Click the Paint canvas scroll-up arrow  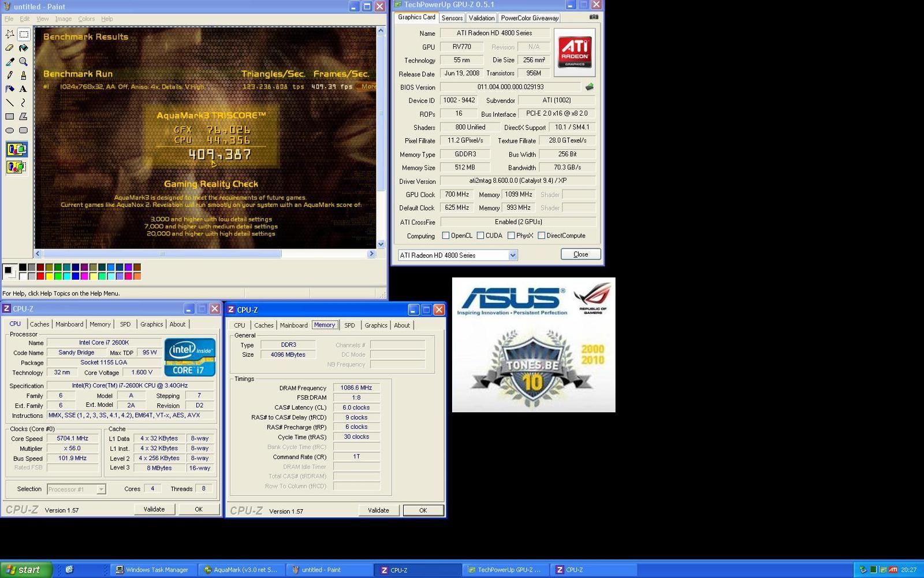tap(381, 31)
